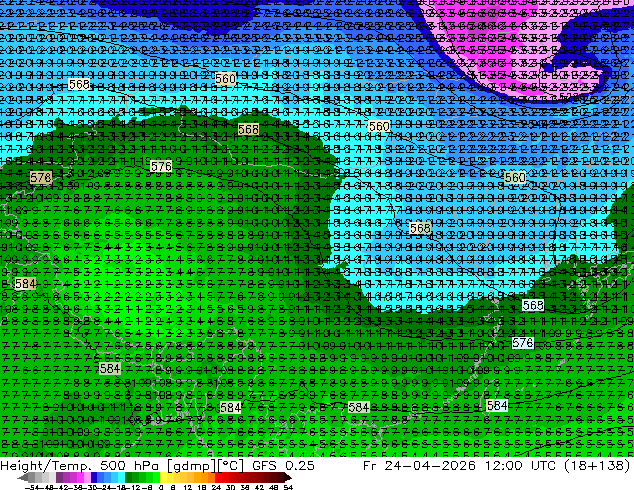Click the bright magenta legend swatch
The height and width of the screenshot is (490, 634).
[80, 477]
